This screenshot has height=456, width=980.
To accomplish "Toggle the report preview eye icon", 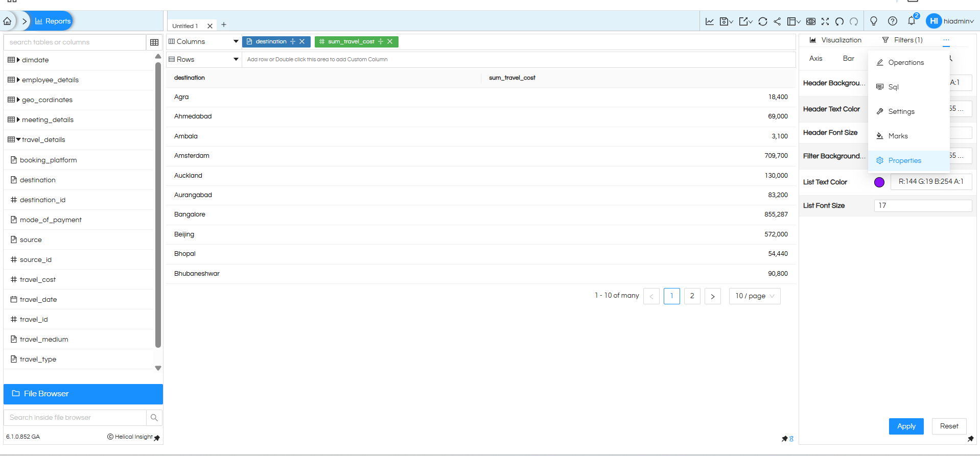I will [811, 21].
